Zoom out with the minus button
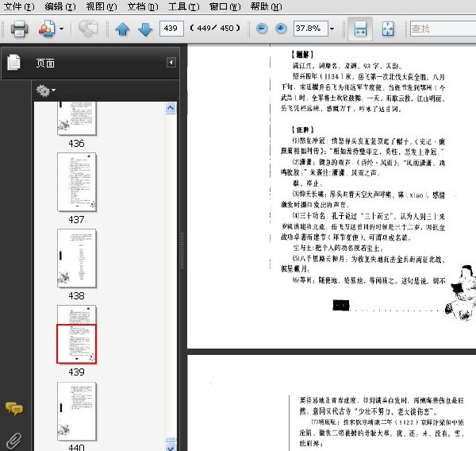476x451 pixels. 262,29
